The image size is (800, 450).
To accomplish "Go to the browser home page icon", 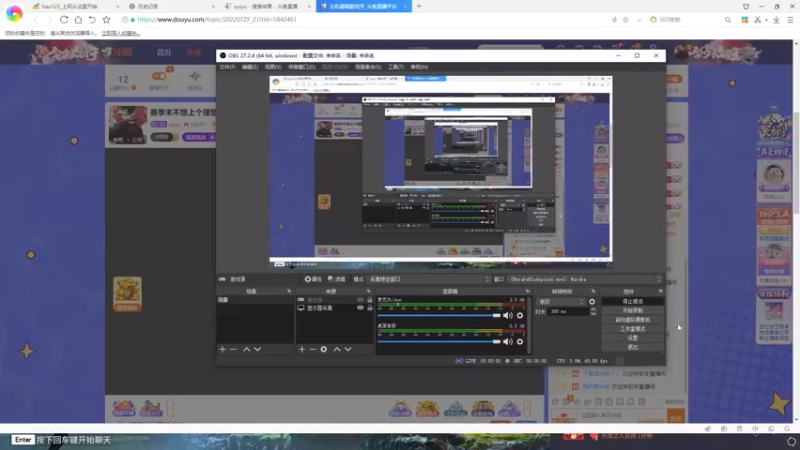I will tap(78, 19).
